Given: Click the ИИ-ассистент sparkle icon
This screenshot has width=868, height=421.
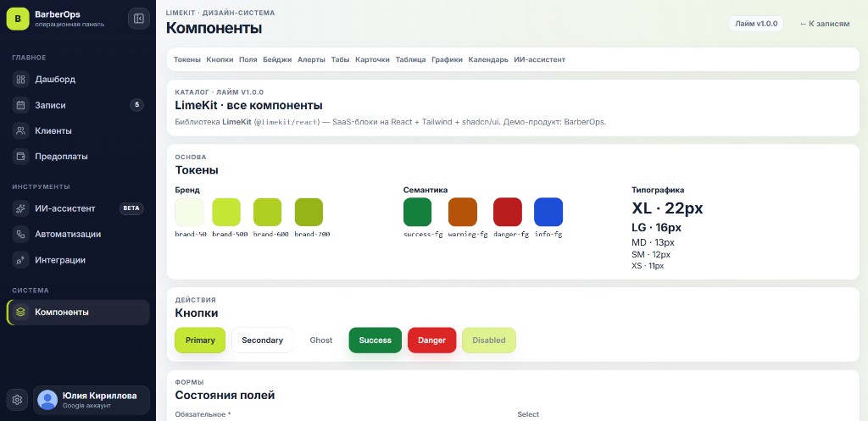Looking at the screenshot, I should click(x=20, y=208).
